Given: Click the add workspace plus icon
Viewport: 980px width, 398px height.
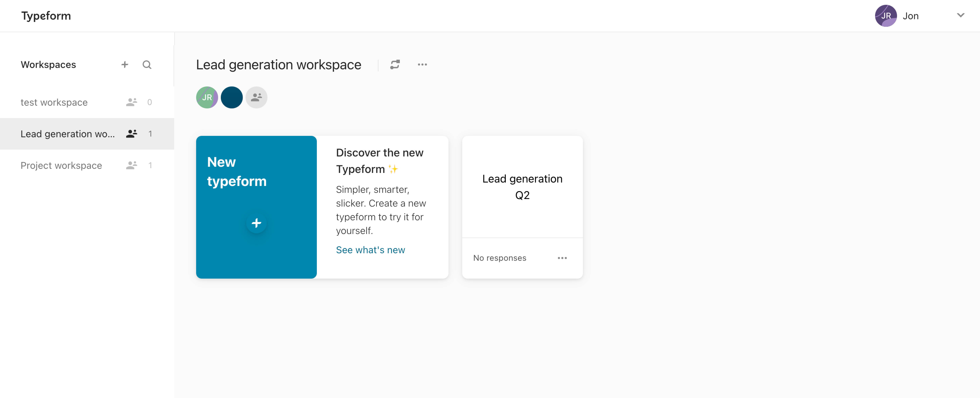Looking at the screenshot, I should coord(125,65).
